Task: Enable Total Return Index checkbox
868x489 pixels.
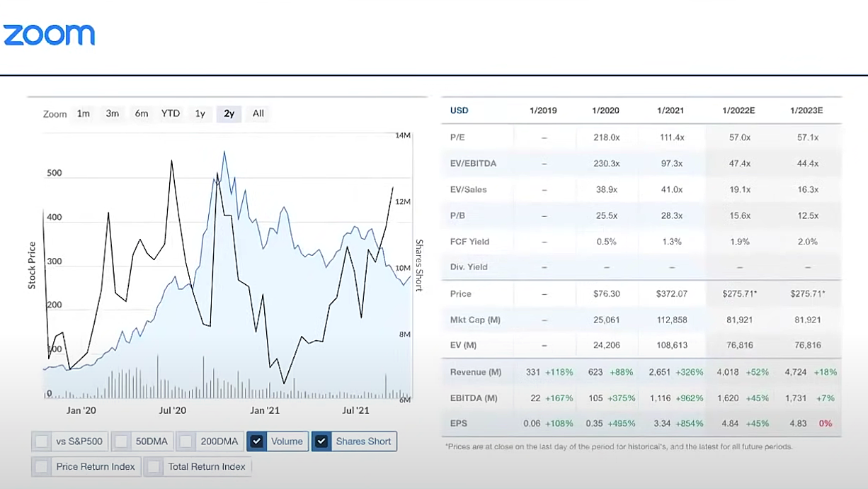Action: 154,467
